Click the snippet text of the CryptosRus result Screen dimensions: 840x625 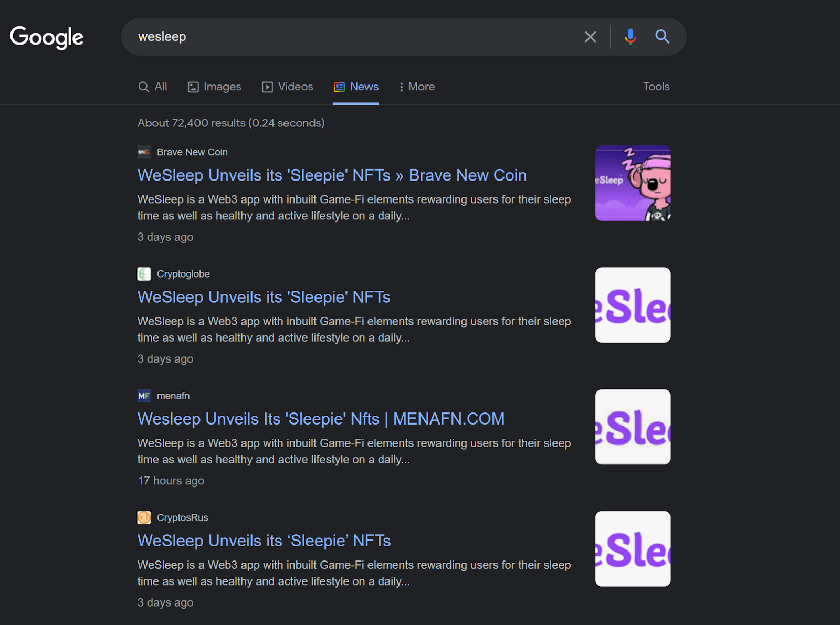354,573
